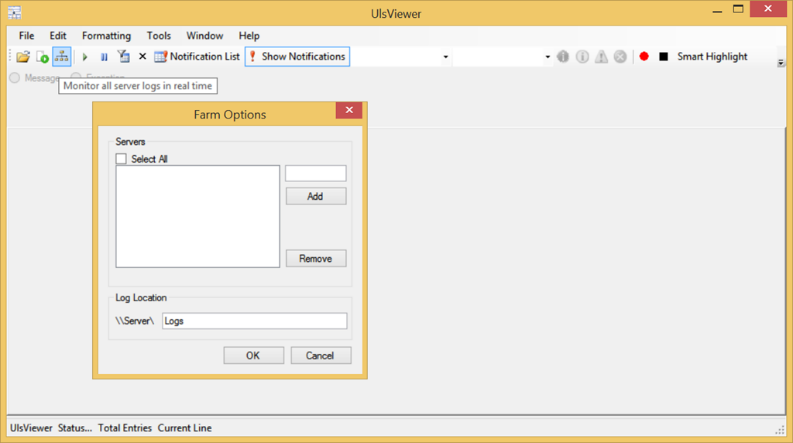Image resolution: width=793 pixels, height=443 pixels.
Task: Toggle Show Notifications in the toolbar
Action: pos(297,57)
